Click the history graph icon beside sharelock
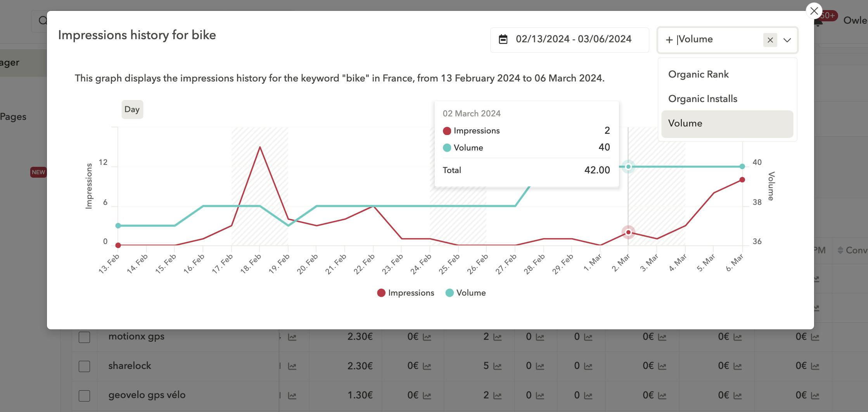The height and width of the screenshot is (412, 868). [x=292, y=366]
